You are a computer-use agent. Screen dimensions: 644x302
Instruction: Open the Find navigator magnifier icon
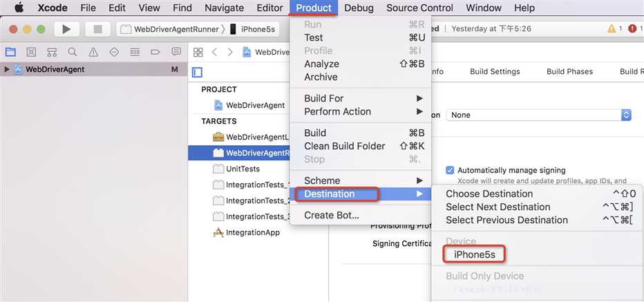coord(73,52)
